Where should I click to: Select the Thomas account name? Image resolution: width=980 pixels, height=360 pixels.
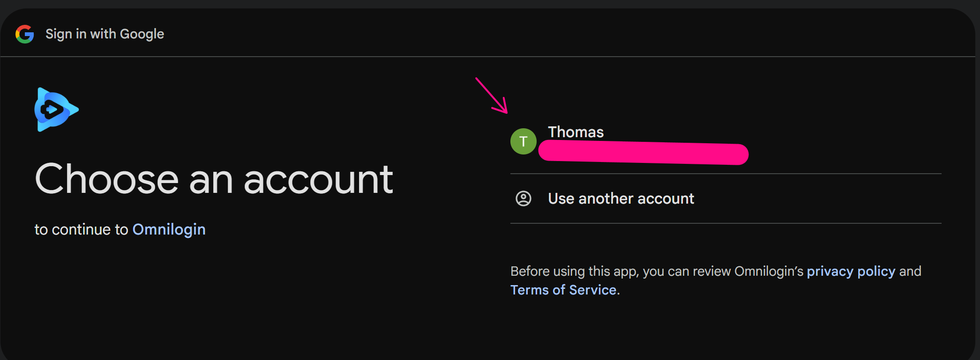(x=576, y=132)
